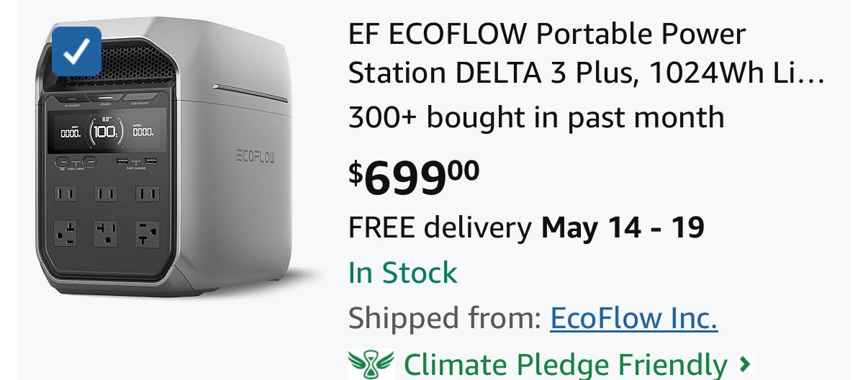868x380 pixels.
Task: Open Climate Pledge Friendly details text
Action: [x=565, y=365]
